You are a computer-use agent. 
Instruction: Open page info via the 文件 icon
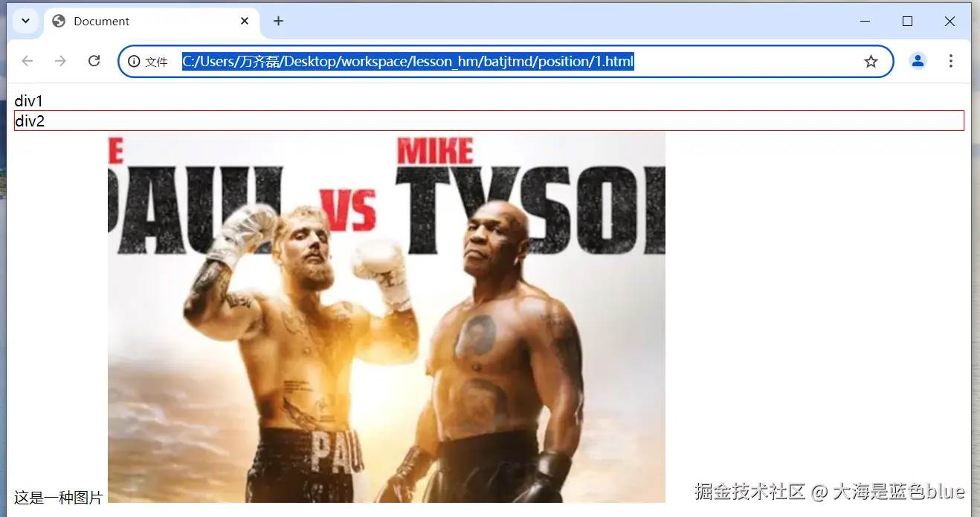pos(146,61)
